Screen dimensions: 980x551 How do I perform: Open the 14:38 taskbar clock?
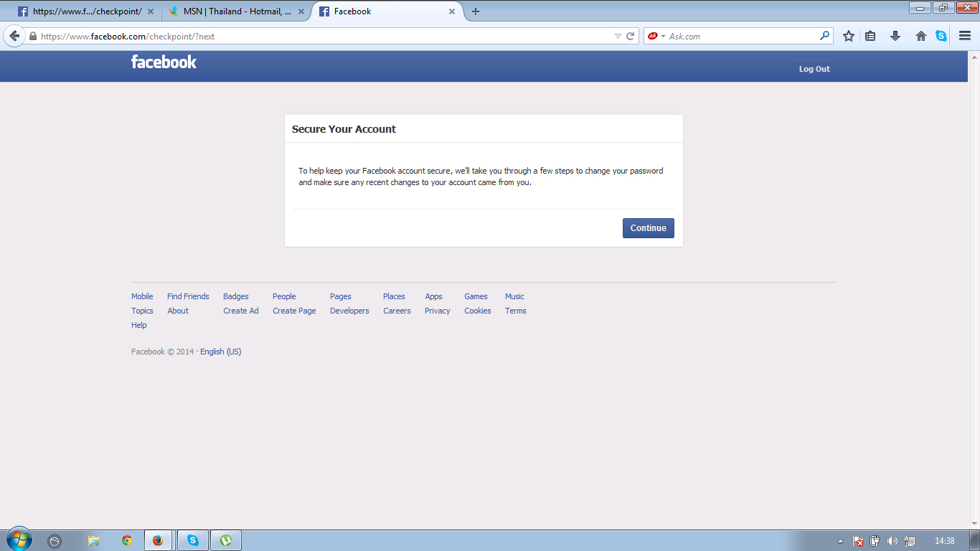pyautogui.click(x=945, y=541)
